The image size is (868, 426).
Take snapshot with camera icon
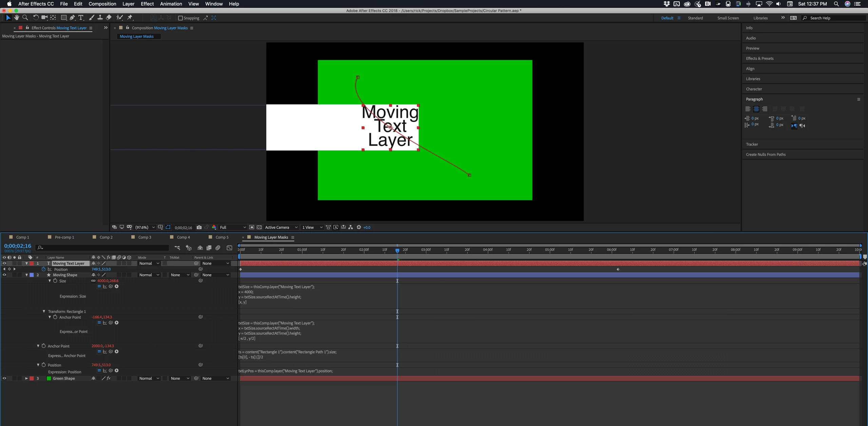199,227
